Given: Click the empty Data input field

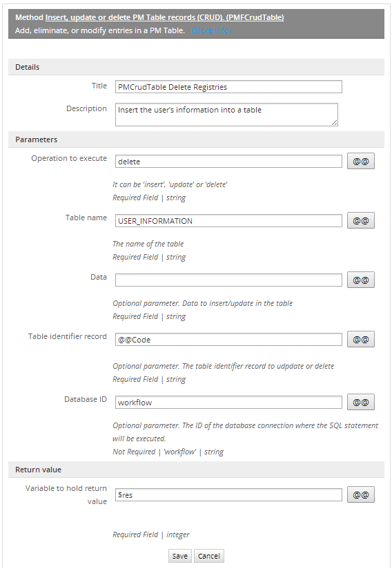Looking at the screenshot, I should pos(228,280).
